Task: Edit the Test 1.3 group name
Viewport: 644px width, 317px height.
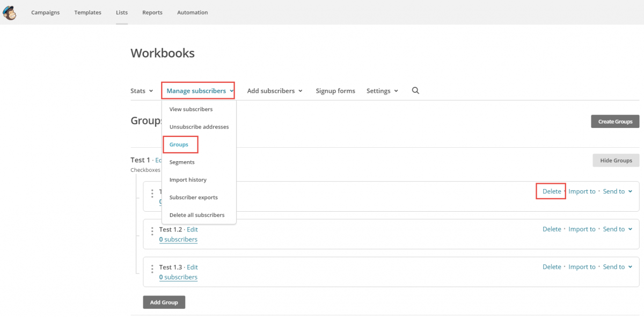Action: [192, 267]
